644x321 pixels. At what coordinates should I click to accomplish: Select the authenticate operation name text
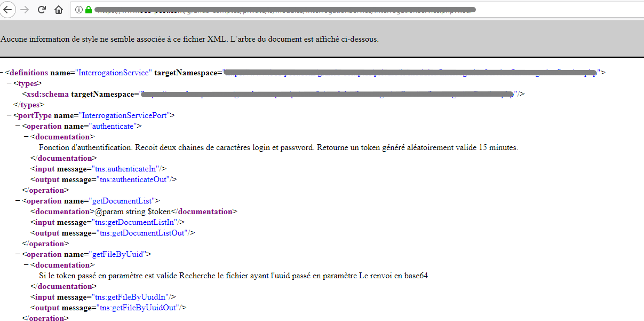coord(113,126)
